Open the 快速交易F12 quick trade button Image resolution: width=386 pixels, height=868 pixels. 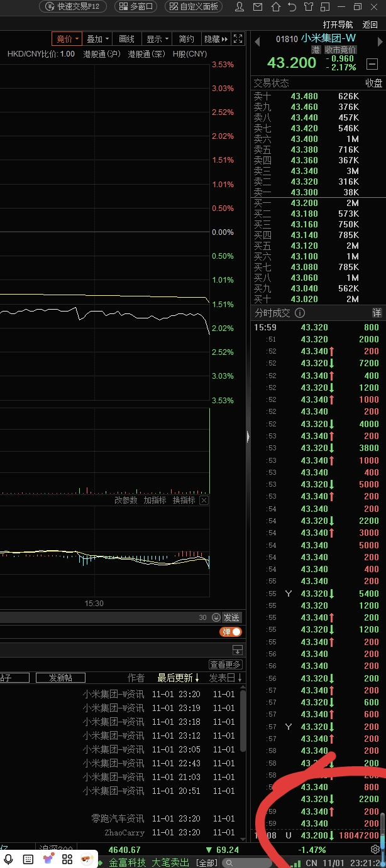pyautogui.click(x=73, y=6)
